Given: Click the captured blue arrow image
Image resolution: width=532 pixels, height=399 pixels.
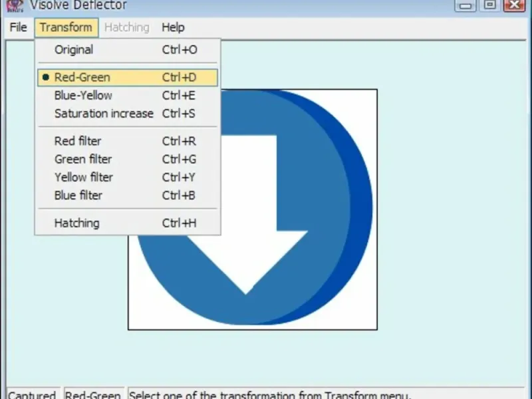Looking at the screenshot, I should (253, 209).
